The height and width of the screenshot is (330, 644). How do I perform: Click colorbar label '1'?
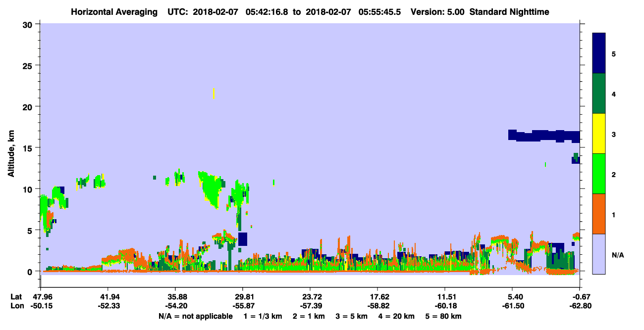point(614,215)
